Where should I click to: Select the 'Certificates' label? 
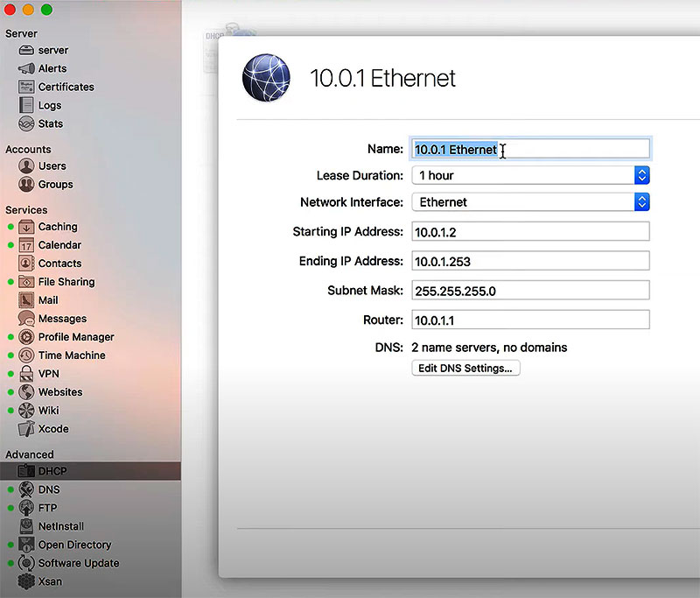tap(66, 87)
